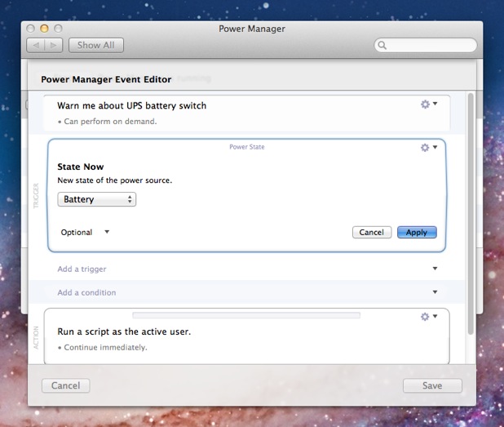
Task: Open the Add a condition dropdown arrow
Action: [435, 292]
